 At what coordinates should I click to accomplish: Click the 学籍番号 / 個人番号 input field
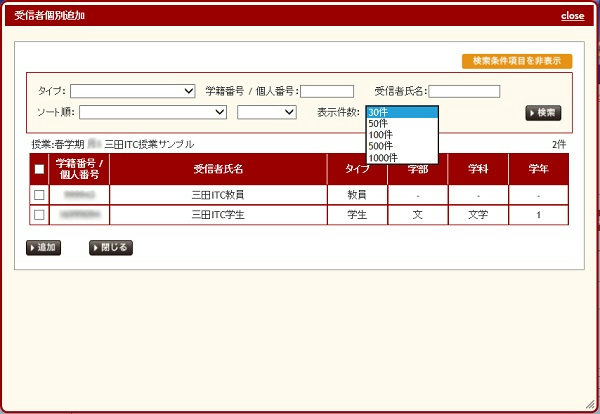[327, 91]
